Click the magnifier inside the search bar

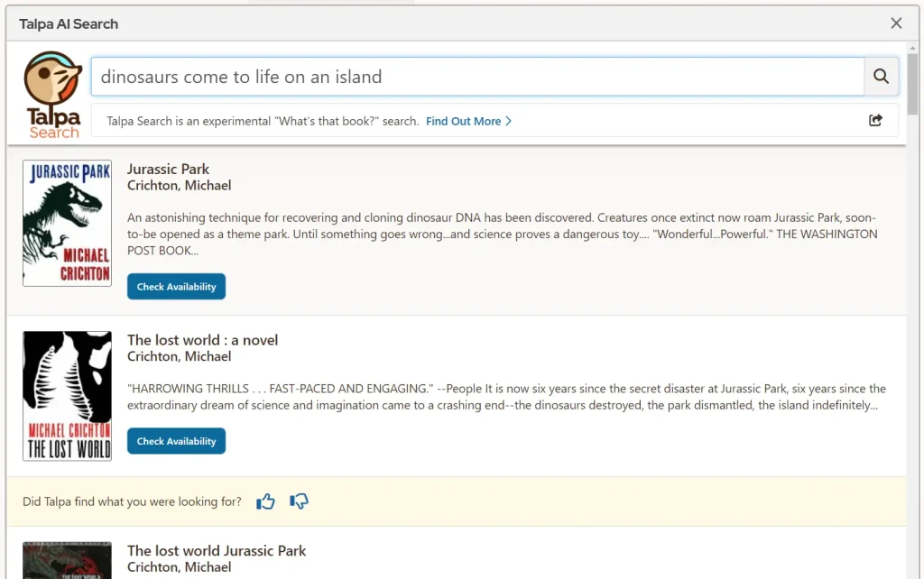881,77
